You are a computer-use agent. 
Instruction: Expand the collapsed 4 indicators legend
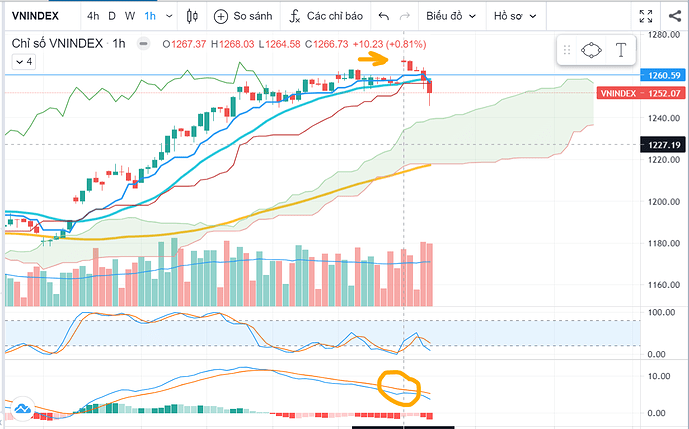pyautogui.click(x=24, y=62)
